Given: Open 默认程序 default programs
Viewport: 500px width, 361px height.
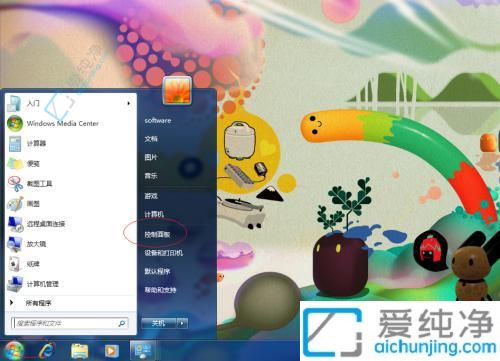Looking at the screenshot, I should coord(157,271).
